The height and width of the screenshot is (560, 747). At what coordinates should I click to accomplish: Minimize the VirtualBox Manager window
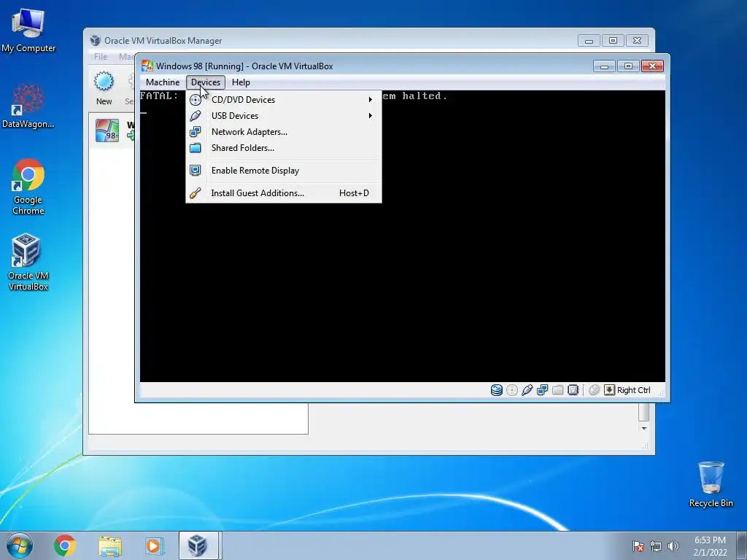(x=589, y=41)
